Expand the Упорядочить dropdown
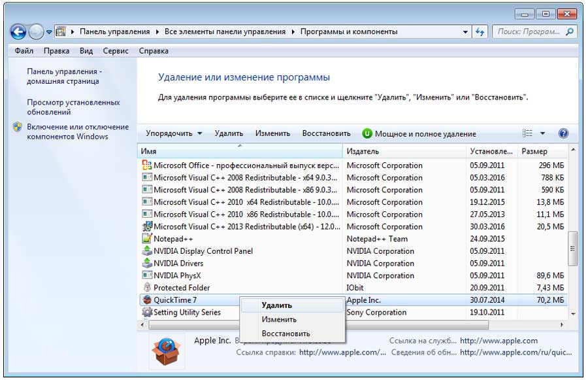This screenshot has height=380, width=588. 174,133
